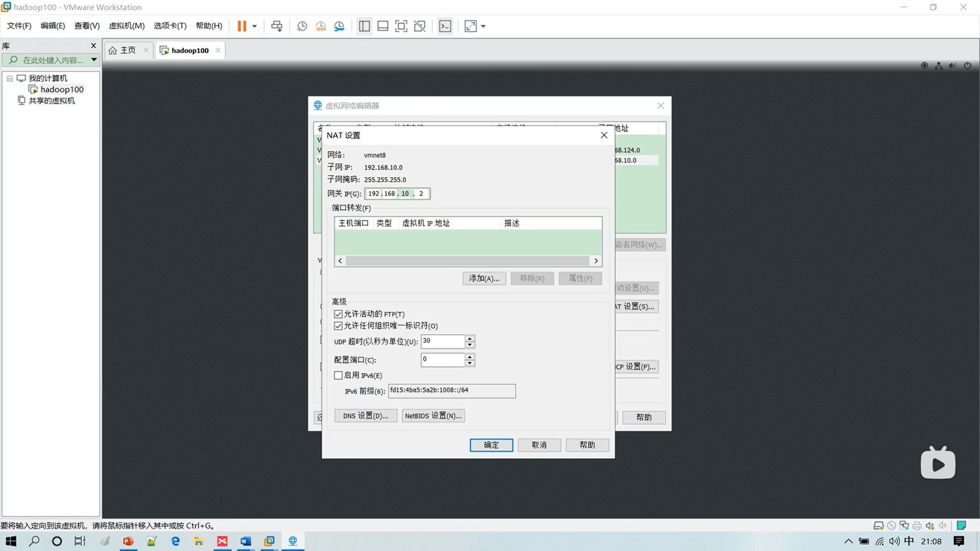Click the orange pause VM toolbar icon
The width and height of the screenshot is (980, 551).
(x=242, y=26)
